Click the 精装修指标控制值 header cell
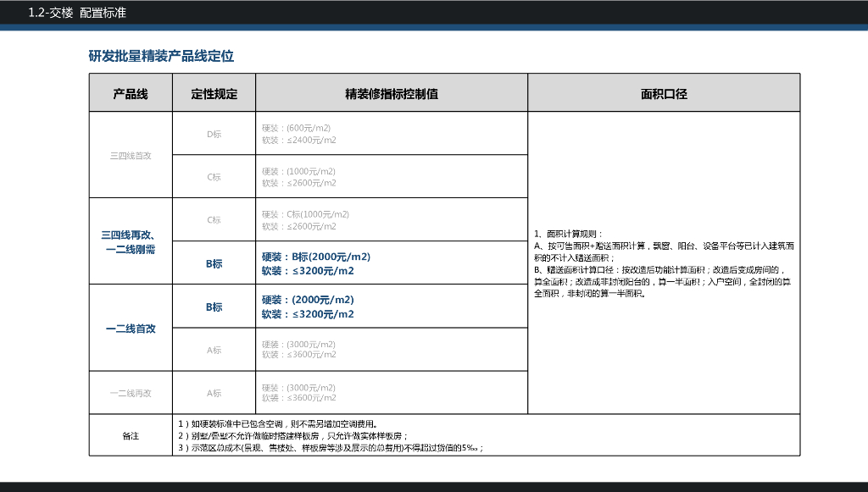Screen dimensions: 868x492 [x=392, y=93]
